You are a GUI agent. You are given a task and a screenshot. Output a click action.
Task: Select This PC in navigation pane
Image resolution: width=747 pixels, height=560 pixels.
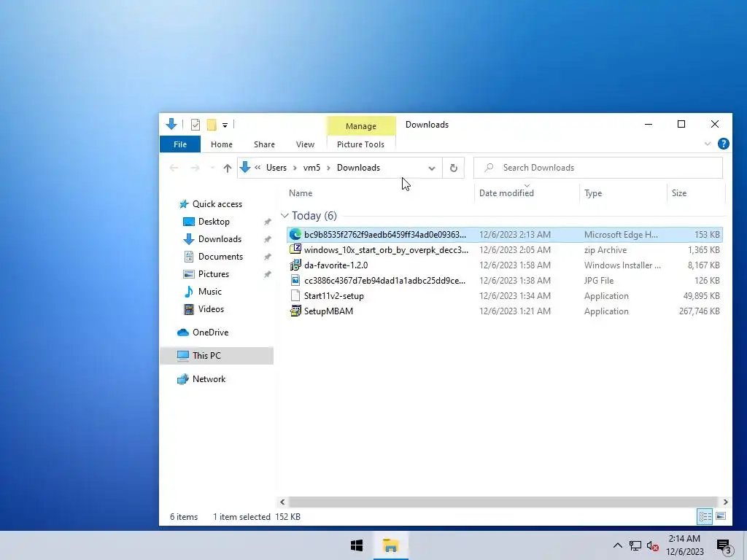pyautogui.click(x=217, y=356)
